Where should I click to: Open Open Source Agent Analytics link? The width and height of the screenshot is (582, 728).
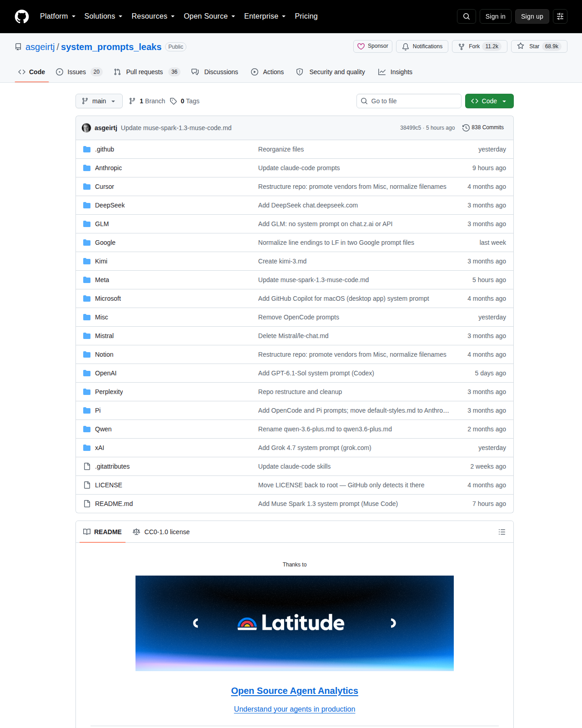tap(295, 691)
